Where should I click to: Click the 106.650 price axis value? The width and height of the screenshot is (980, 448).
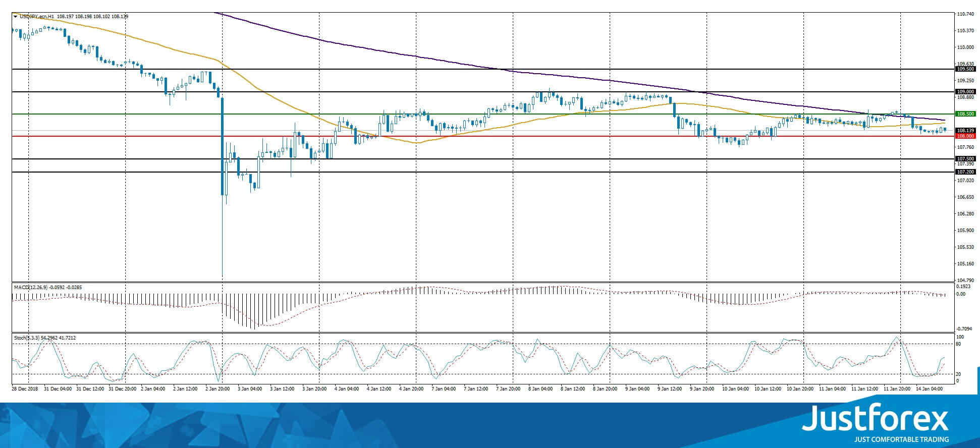965,197
